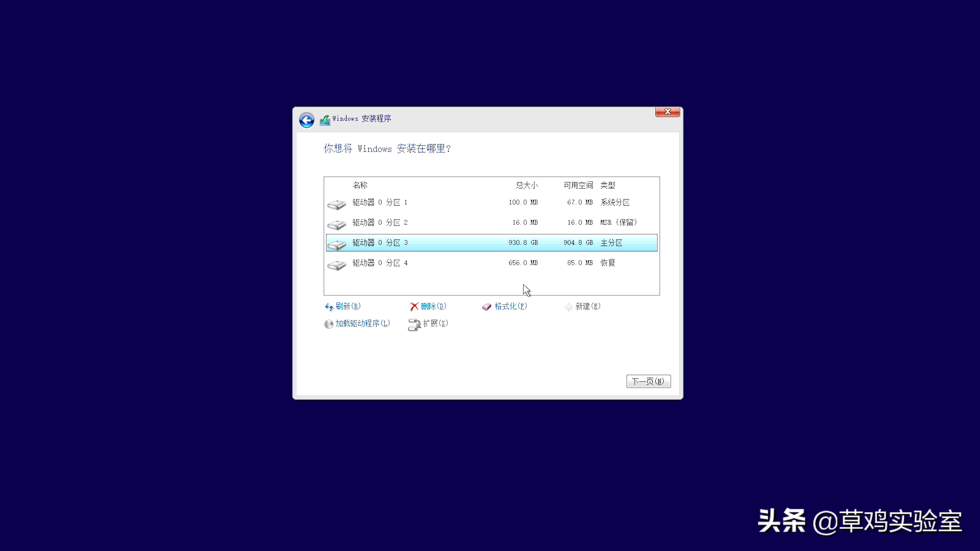Click the blue back arrow button

tap(307, 120)
